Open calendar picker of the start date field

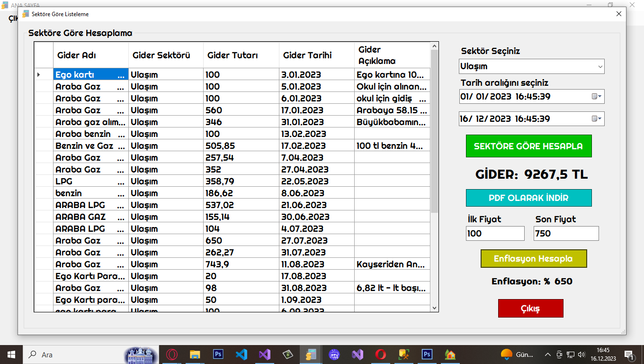pos(597,97)
